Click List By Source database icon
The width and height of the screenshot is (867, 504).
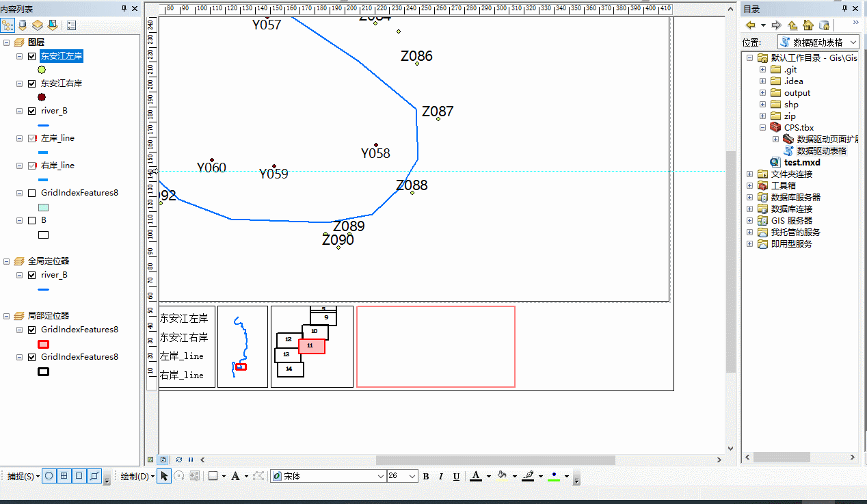click(23, 25)
